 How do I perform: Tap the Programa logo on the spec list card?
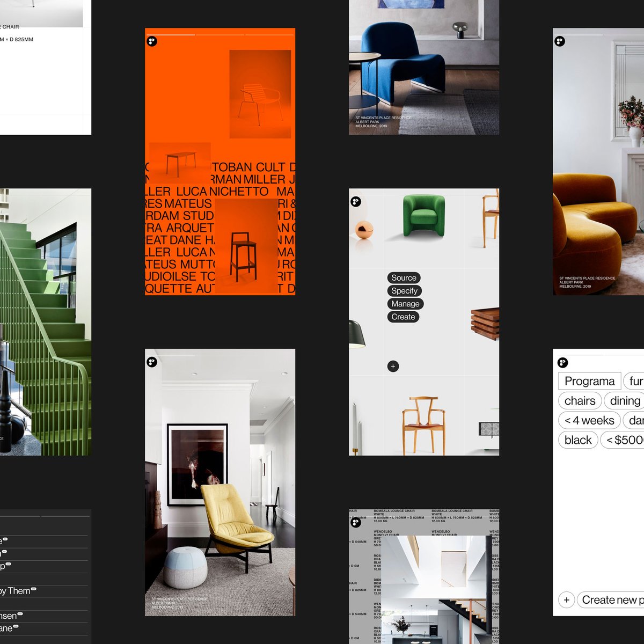[x=356, y=522]
